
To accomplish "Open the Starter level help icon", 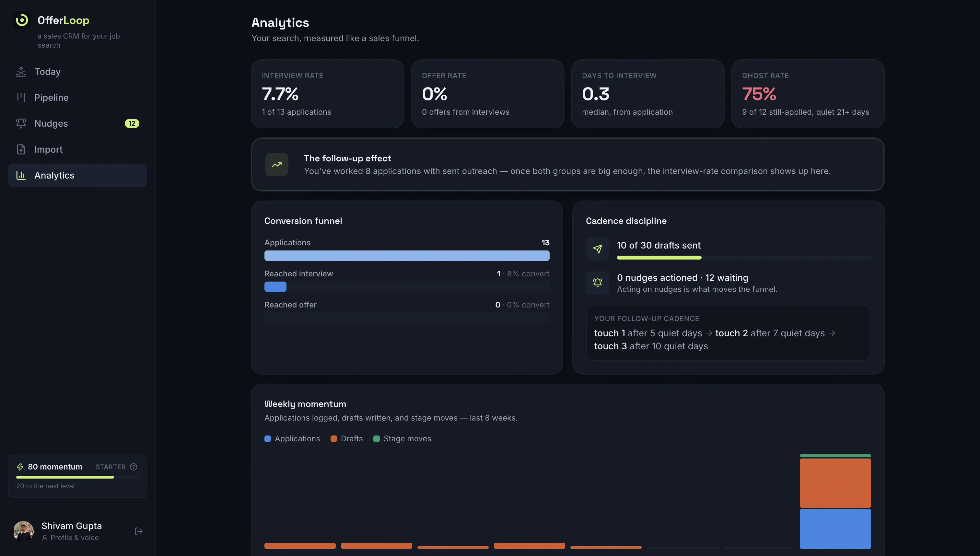I will (133, 467).
